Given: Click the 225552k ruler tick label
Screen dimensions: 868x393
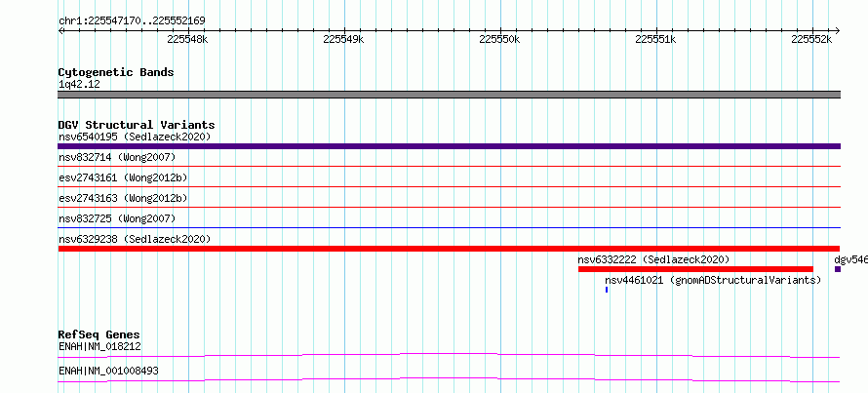Looking at the screenshot, I should (811, 39).
